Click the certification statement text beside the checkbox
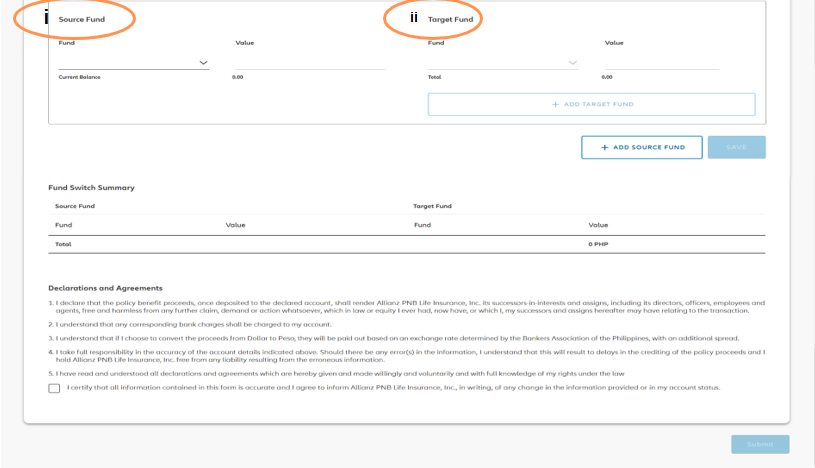This screenshot has height=468, width=815. coord(392,387)
